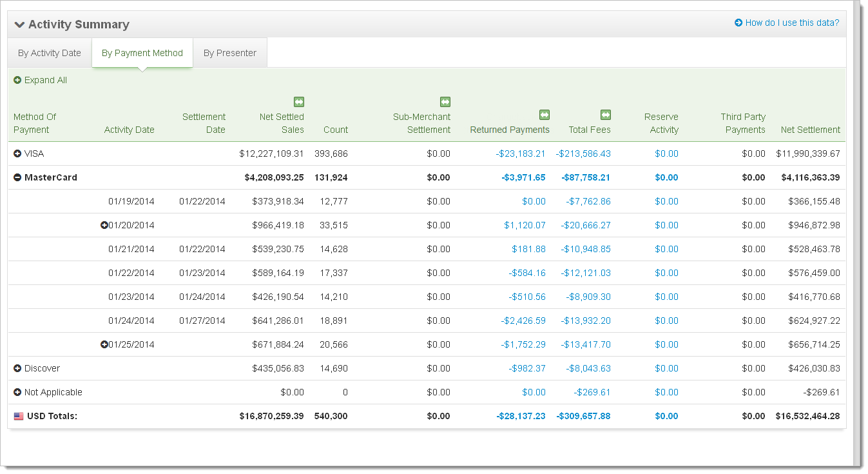Click the Settlement Date column header
868x474 pixels.
pos(204,123)
